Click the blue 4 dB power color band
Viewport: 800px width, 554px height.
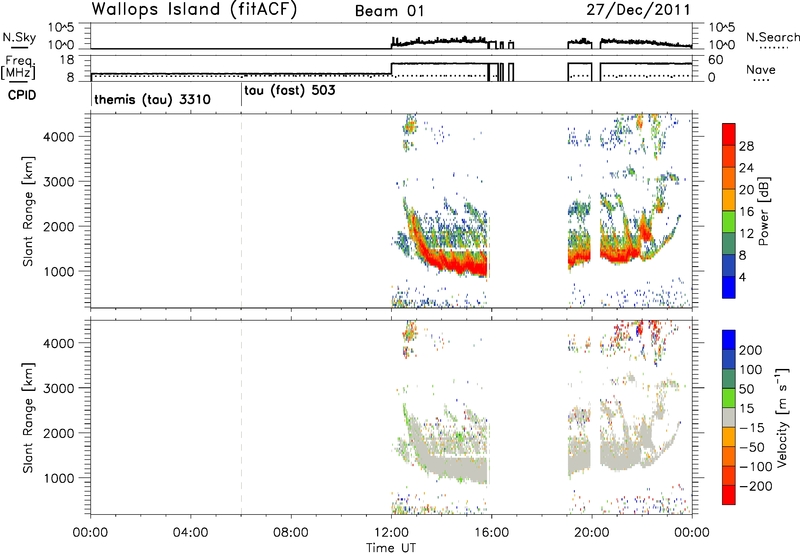(729, 287)
